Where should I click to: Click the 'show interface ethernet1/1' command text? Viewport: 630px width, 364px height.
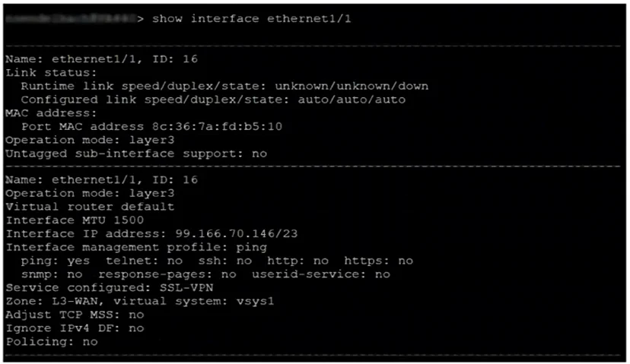click(x=252, y=19)
